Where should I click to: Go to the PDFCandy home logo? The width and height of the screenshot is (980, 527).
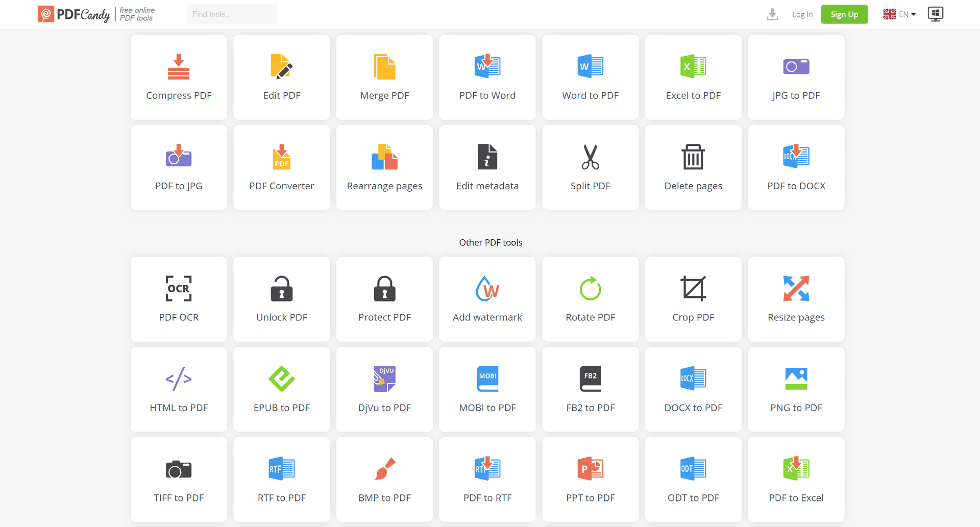point(74,14)
